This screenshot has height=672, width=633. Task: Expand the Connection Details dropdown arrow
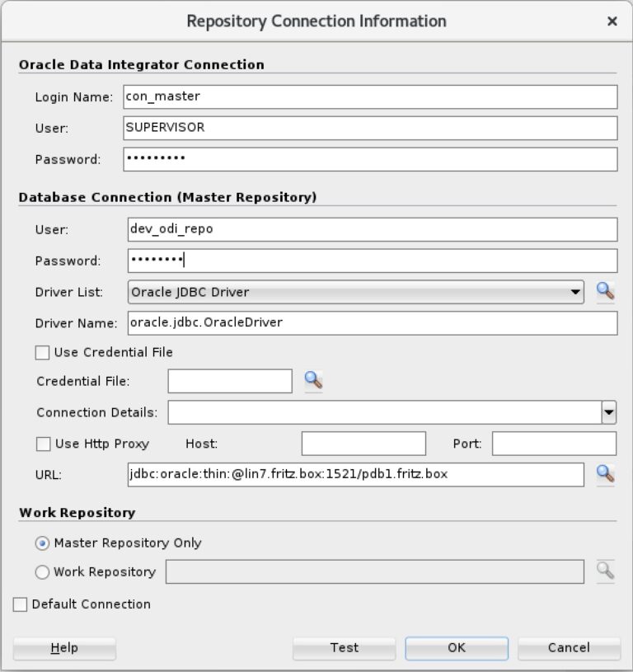(x=608, y=412)
